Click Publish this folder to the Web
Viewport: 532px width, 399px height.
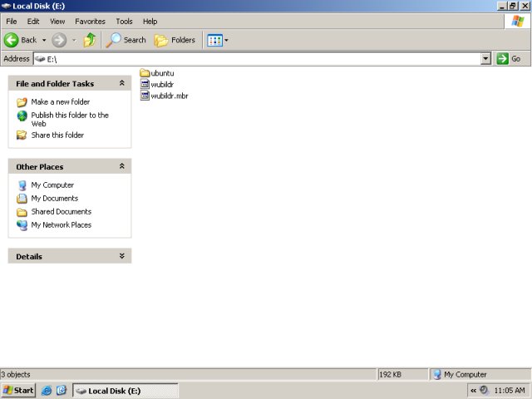coord(70,119)
